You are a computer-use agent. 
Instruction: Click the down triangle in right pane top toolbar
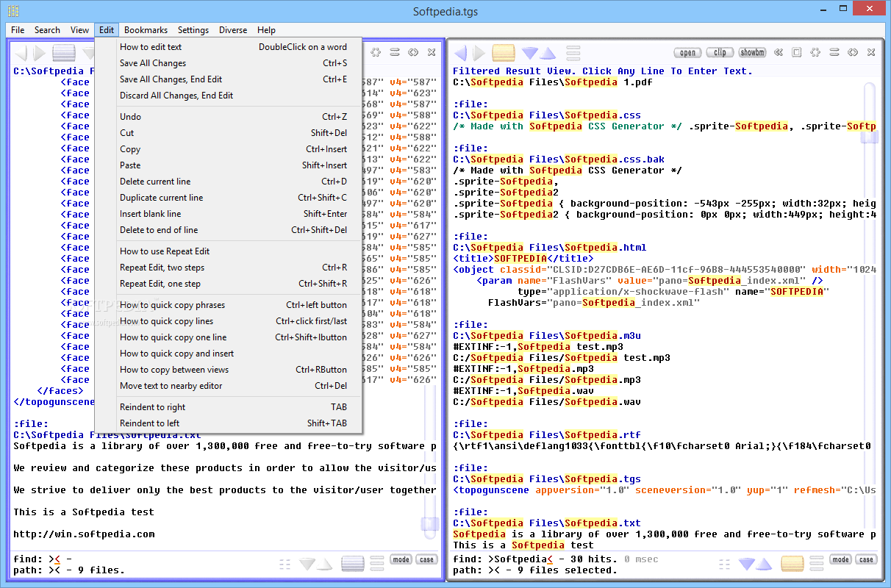coord(529,53)
